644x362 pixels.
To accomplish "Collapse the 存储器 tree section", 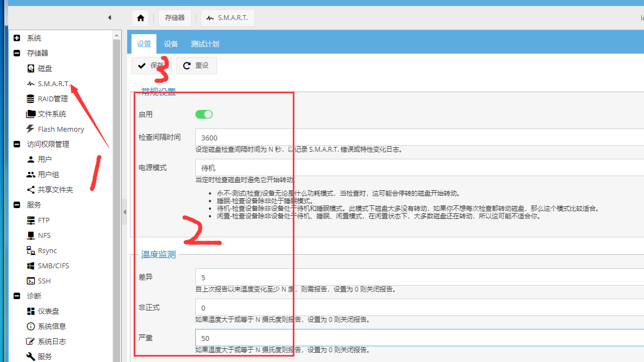I will (x=17, y=53).
